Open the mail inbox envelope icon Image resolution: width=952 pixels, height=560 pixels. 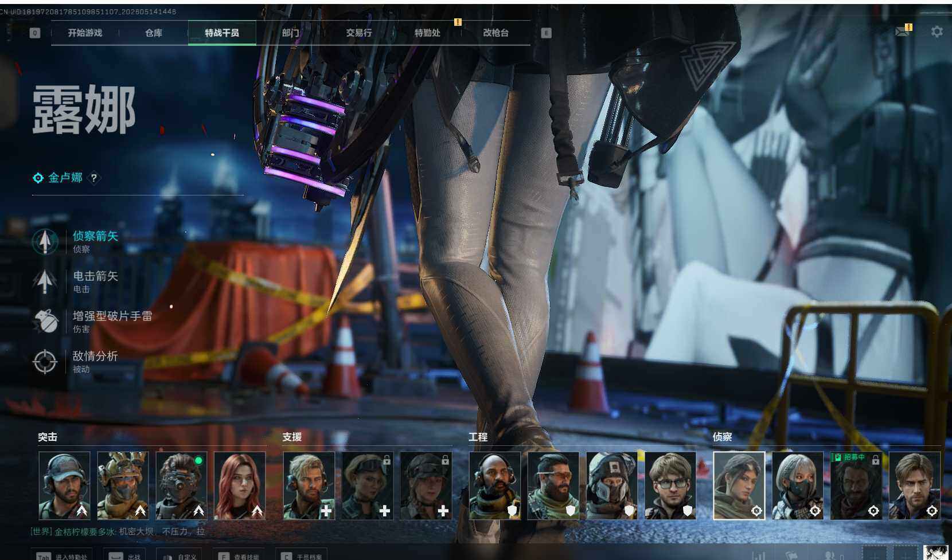pos(902,32)
